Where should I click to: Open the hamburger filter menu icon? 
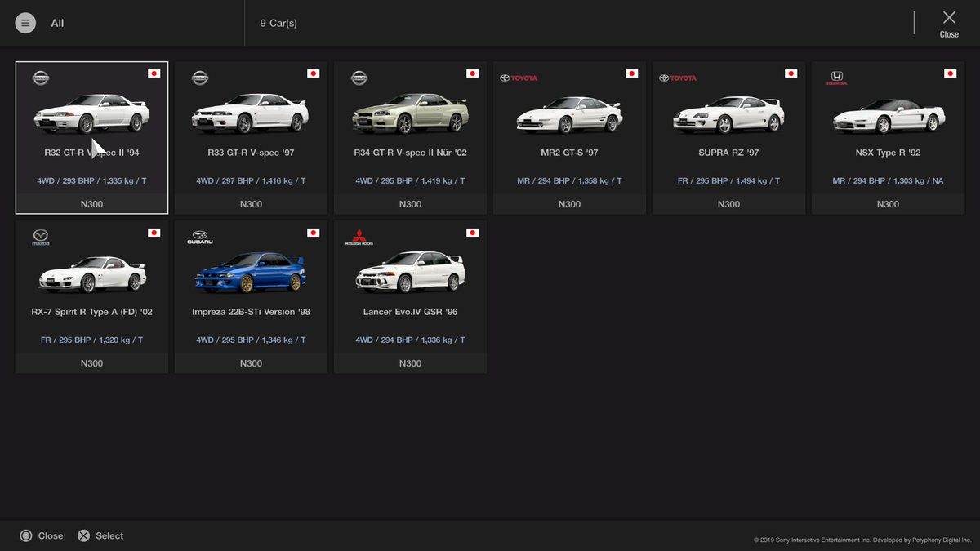25,23
